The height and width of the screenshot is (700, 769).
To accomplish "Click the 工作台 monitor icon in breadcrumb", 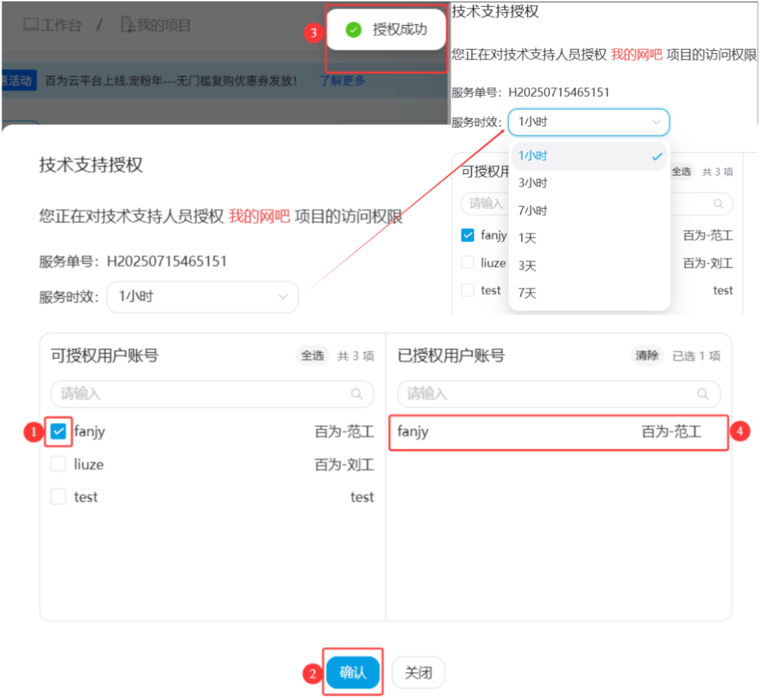I will pos(31,26).
